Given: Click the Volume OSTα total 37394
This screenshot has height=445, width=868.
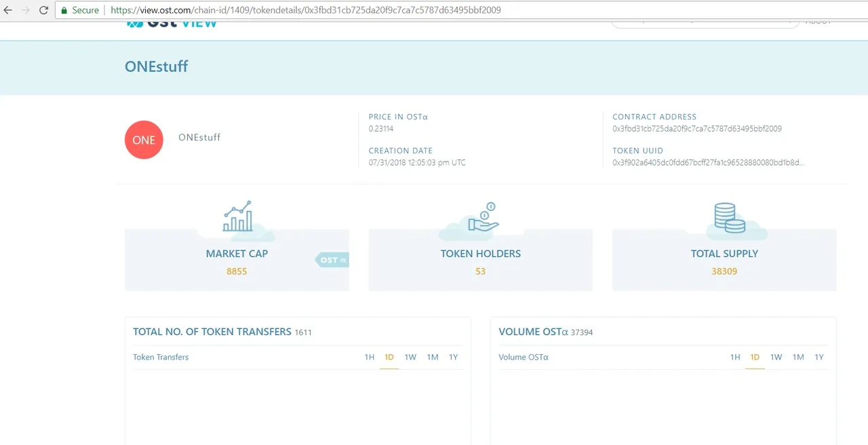Looking at the screenshot, I should coord(582,332).
